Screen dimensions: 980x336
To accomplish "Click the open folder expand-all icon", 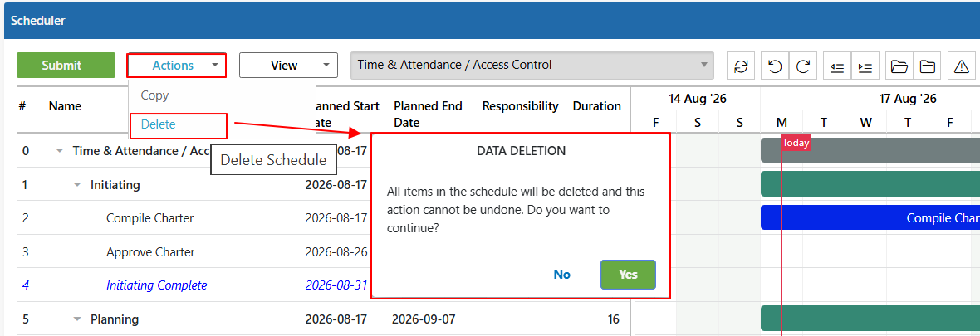I will pyautogui.click(x=899, y=66).
